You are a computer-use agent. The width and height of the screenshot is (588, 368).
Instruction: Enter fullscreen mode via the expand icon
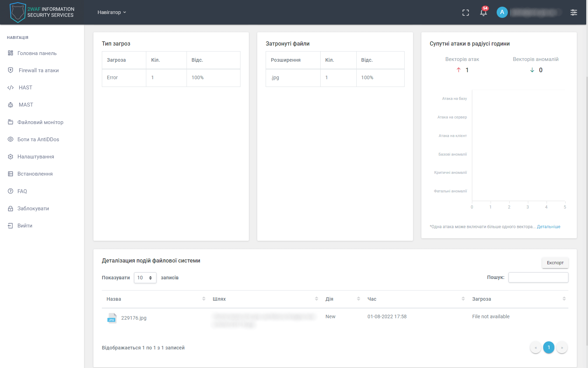tap(466, 12)
